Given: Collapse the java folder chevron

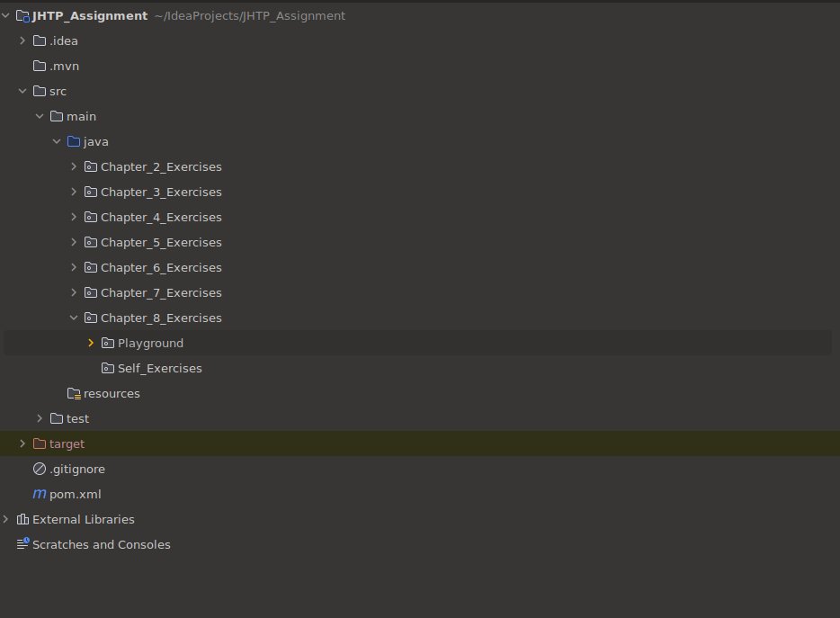Looking at the screenshot, I should click(57, 141).
